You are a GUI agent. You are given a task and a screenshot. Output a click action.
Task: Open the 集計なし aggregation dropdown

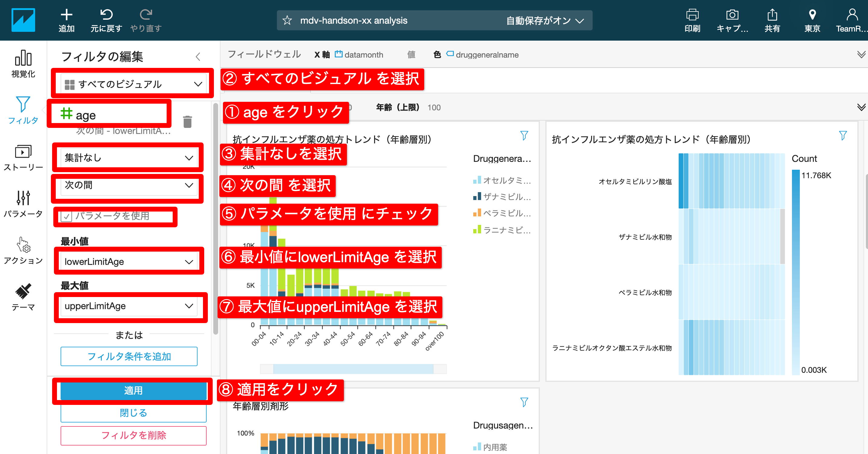pyautogui.click(x=129, y=158)
